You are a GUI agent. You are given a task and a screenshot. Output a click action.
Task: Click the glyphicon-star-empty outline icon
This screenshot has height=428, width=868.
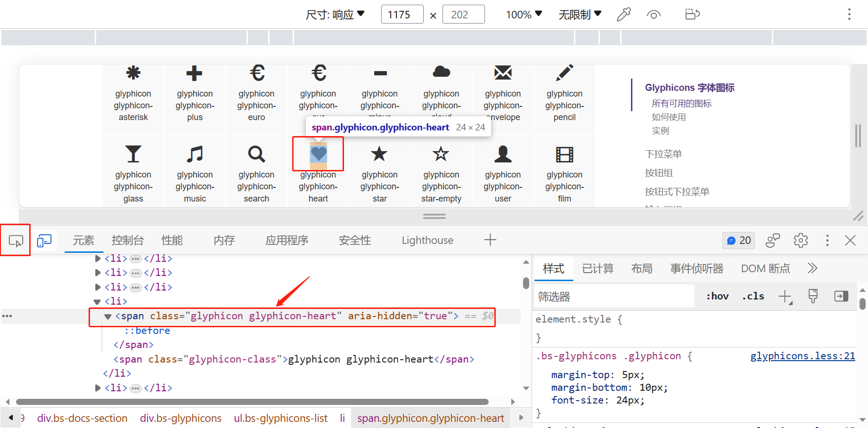tap(441, 153)
